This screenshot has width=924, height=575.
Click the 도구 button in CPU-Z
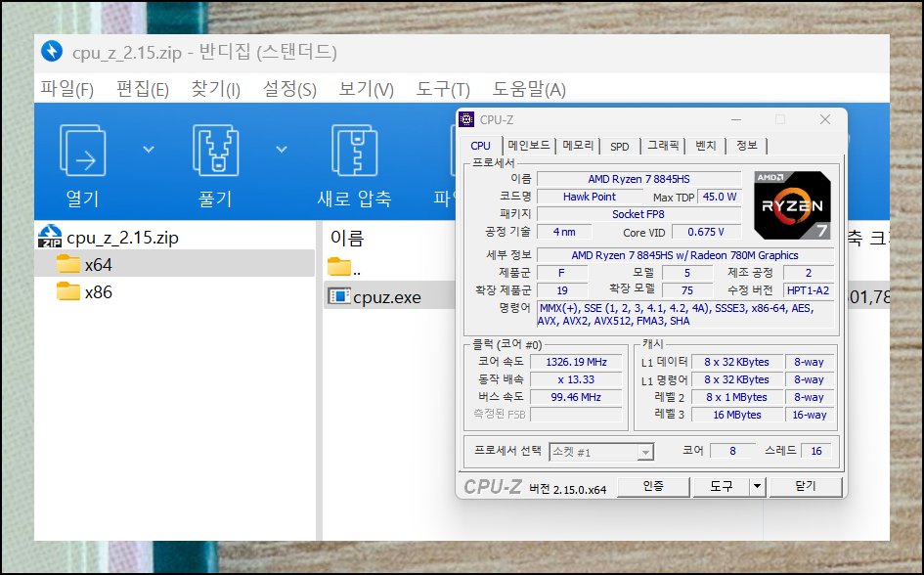click(721, 487)
